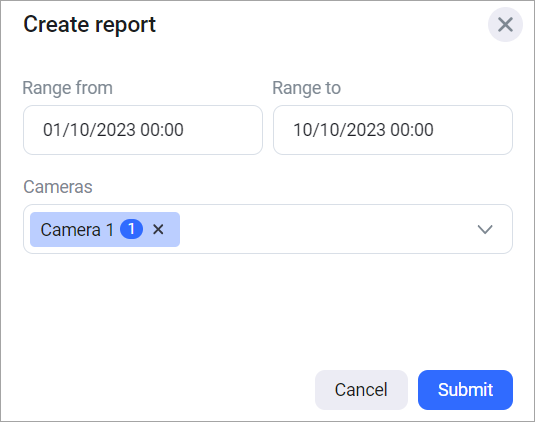Image resolution: width=535 pixels, height=422 pixels.
Task: Remove the Camera 1 tag
Action: click(x=158, y=229)
